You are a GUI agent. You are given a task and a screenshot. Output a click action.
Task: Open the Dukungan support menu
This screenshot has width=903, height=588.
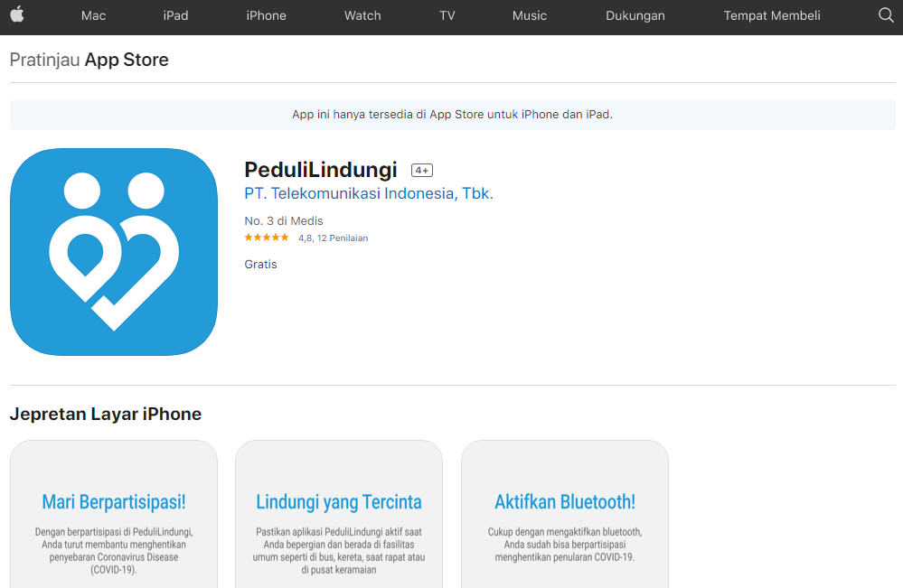point(635,15)
